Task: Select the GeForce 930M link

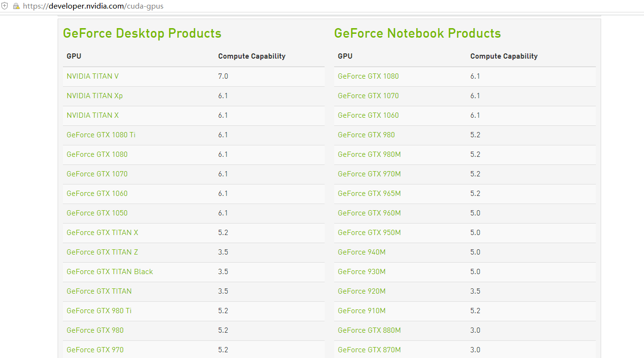Action: [x=362, y=272]
